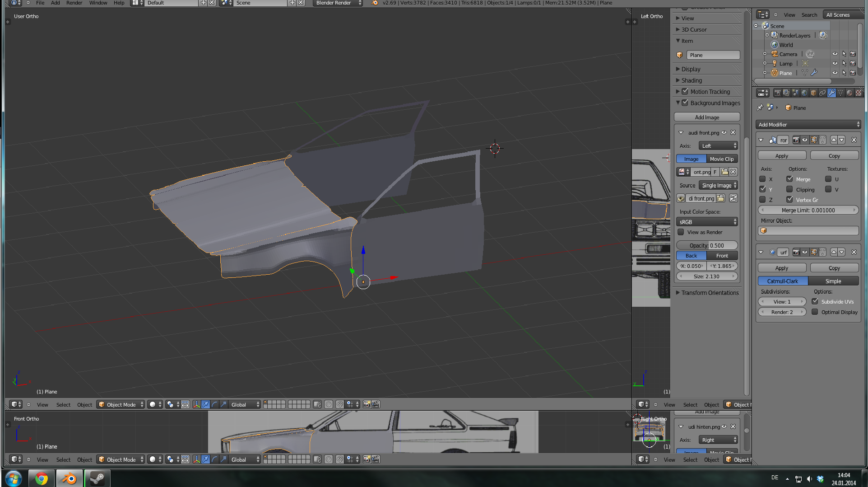Image resolution: width=868 pixels, height=487 pixels.
Task: Toggle Lamp renderability camera icon in outliner
Action: (x=853, y=63)
